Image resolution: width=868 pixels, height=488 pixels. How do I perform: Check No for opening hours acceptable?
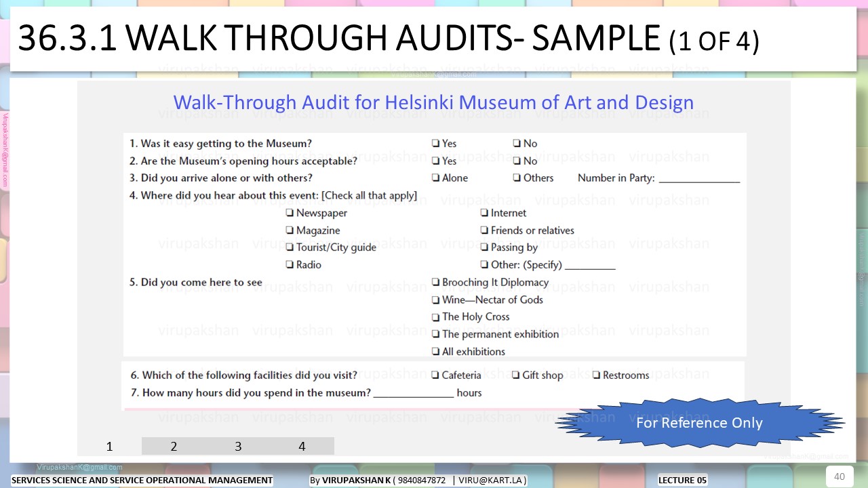tap(517, 161)
